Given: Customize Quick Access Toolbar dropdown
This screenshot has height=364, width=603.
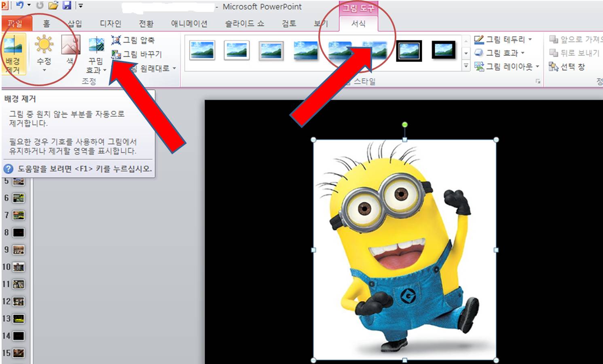Looking at the screenshot, I should click(x=80, y=6).
